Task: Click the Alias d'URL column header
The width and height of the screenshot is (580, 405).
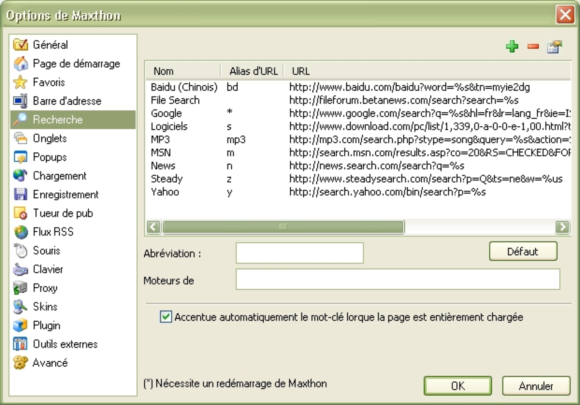Action: click(x=252, y=71)
